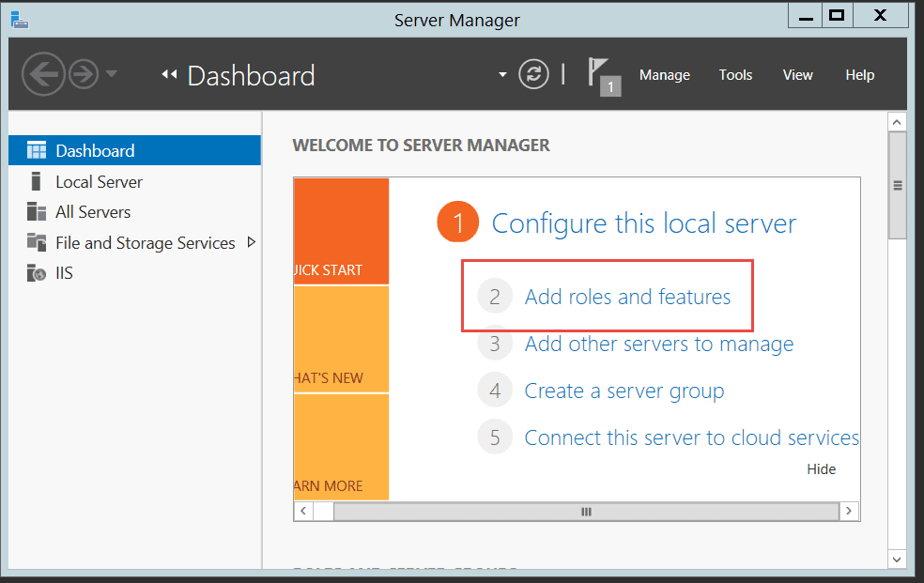The image size is (924, 583).
Task: Hide the welcome tile
Action: click(822, 469)
